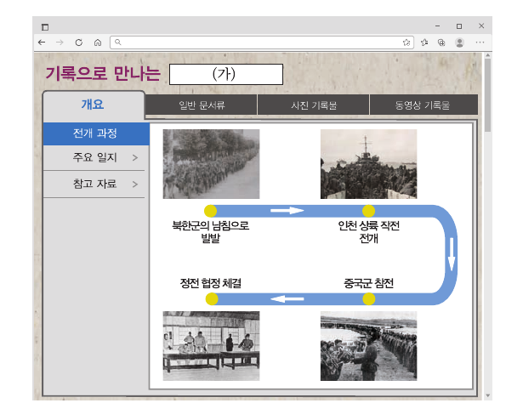Viewport: 506px width, 420px height.
Task: Switch to the 일반 문서류 tab
Action: coord(202,105)
